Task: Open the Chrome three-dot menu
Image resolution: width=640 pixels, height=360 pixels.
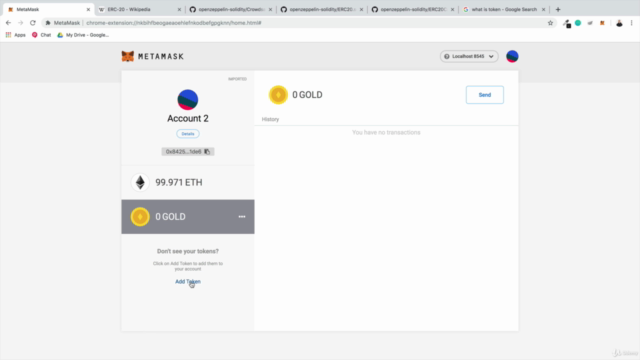Action: (x=632, y=23)
